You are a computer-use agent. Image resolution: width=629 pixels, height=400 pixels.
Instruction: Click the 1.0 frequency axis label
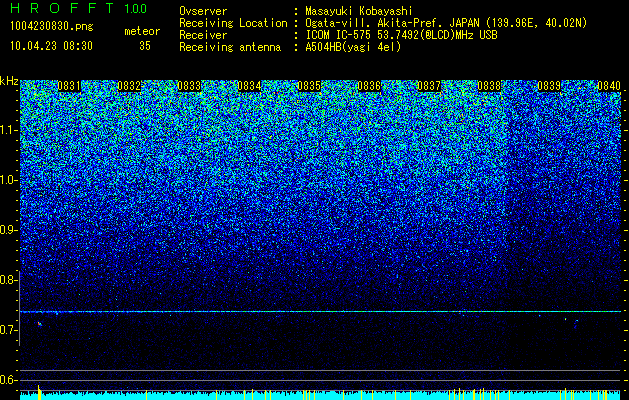pyautogui.click(x=8, y=180)
